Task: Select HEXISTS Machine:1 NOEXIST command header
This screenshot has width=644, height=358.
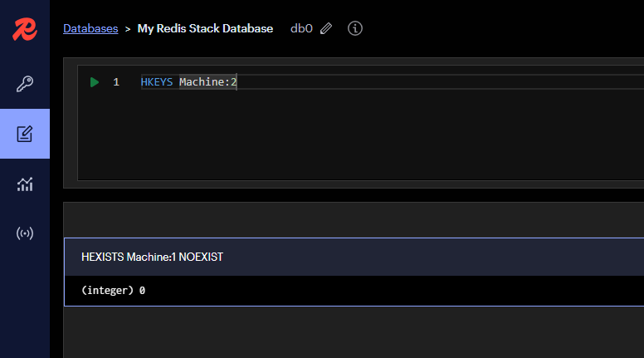Action: 354,257
